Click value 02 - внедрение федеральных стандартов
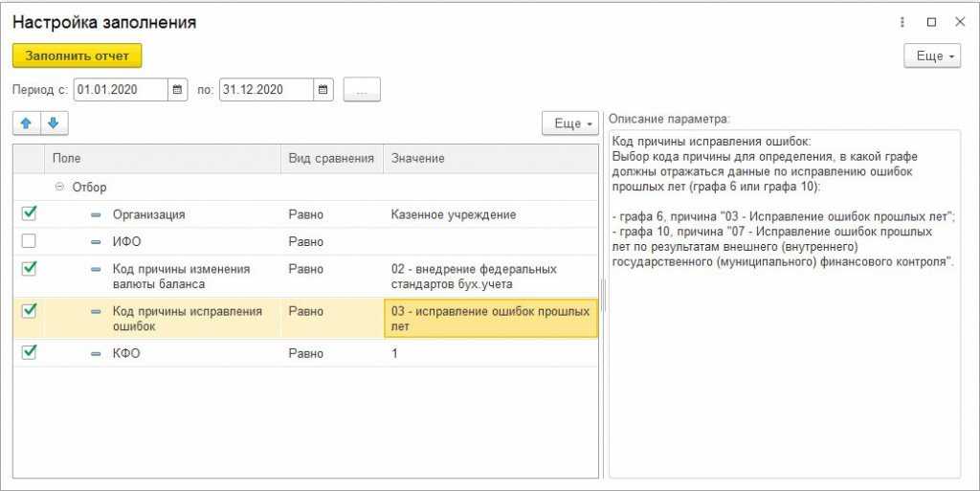 click(474, 276)
